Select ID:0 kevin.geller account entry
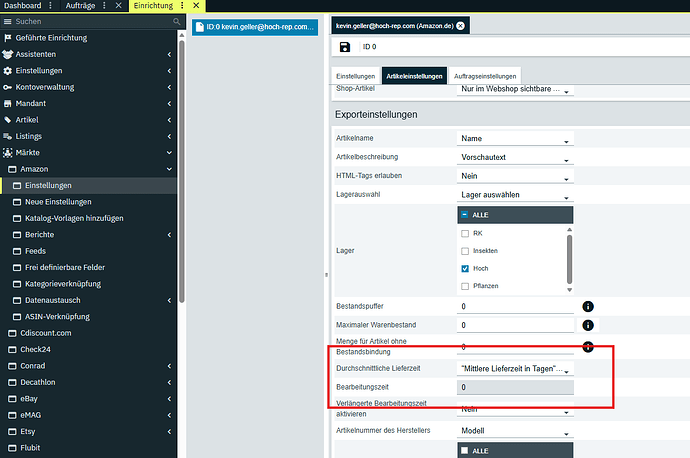This screenshot has height=458, width=690. point(255,27)
